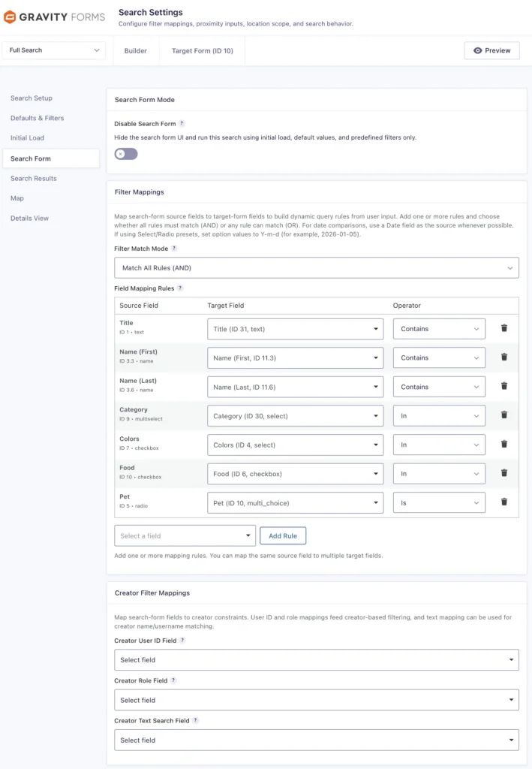Select the Search Form sidebar item
The image size is (532, 769).
tap(51, 158)
